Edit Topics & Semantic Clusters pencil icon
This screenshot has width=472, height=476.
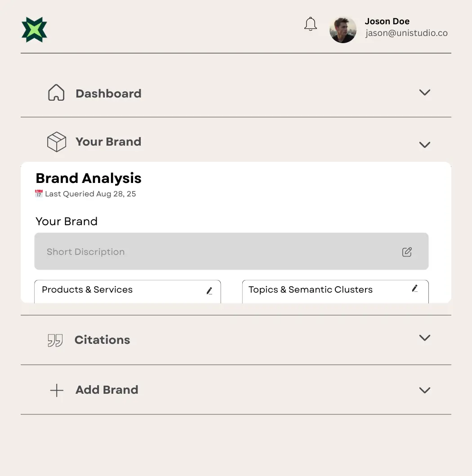point(415,289)
